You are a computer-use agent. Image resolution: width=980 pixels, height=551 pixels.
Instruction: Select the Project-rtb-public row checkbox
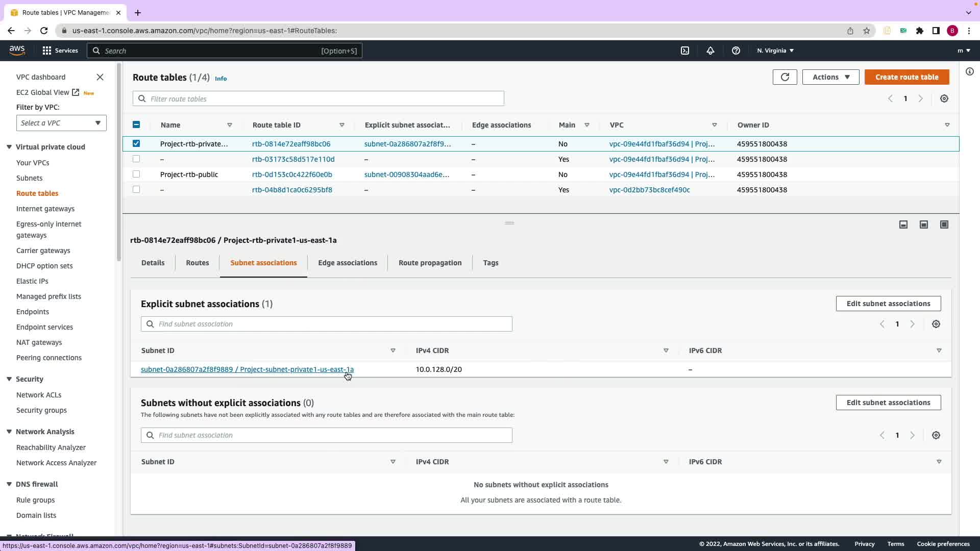pyautogui.click(x=136, y=174)
